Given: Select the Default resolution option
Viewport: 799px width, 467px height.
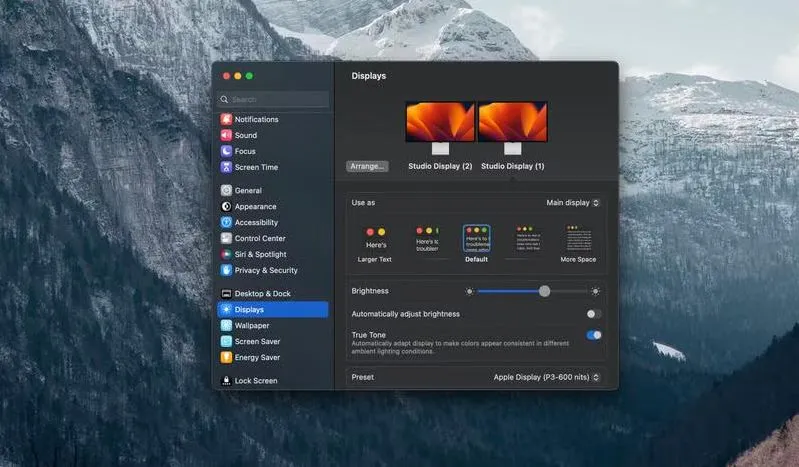Looking at the screenshot, I should tap(476, 244).
